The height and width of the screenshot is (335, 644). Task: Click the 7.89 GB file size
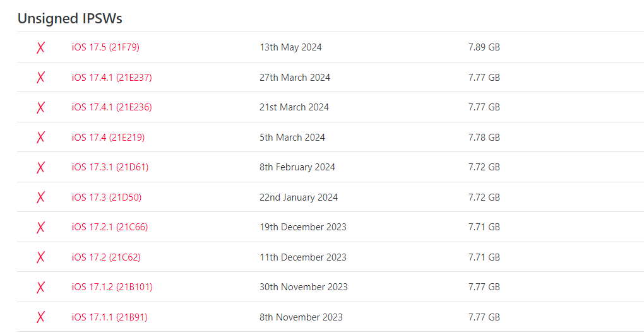point(484,47)
